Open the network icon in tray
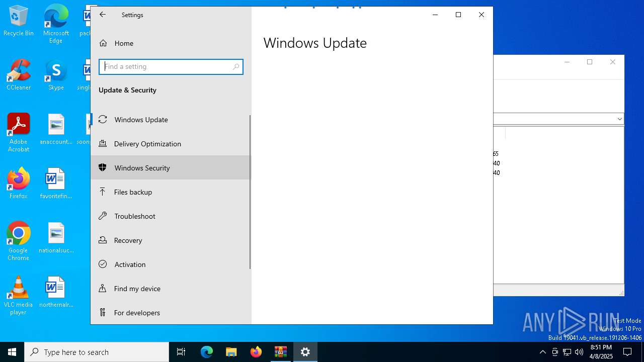This screenshot has height=362, width=644. point(567,352)
